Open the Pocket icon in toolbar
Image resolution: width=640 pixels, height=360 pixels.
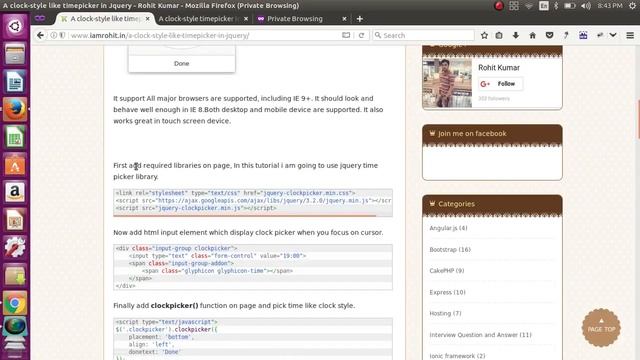coord(549,36)
